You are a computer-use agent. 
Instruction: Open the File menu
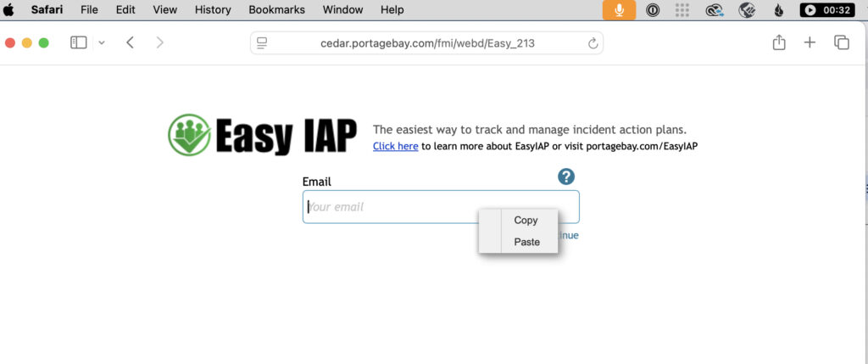(x=89, y=9)
